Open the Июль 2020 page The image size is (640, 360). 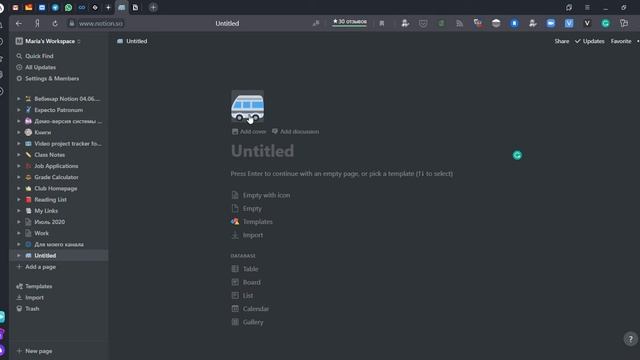click(49, 222)
